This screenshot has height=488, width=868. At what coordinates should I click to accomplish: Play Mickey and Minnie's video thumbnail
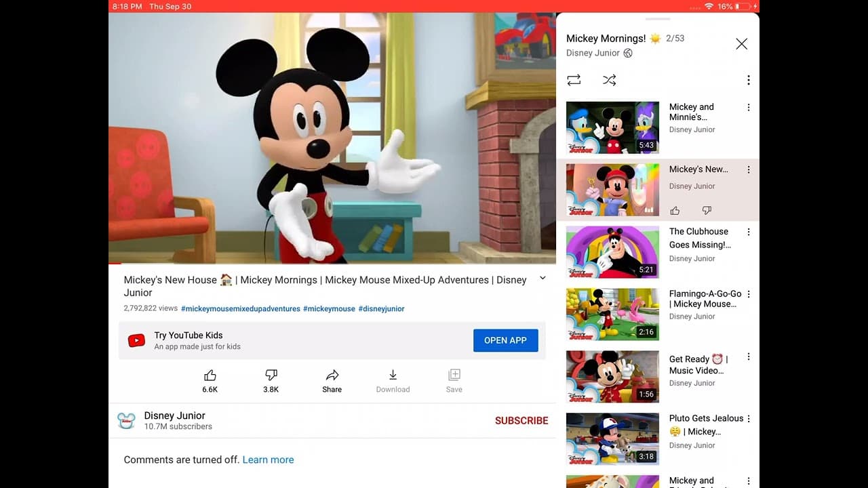pos(612,127)
